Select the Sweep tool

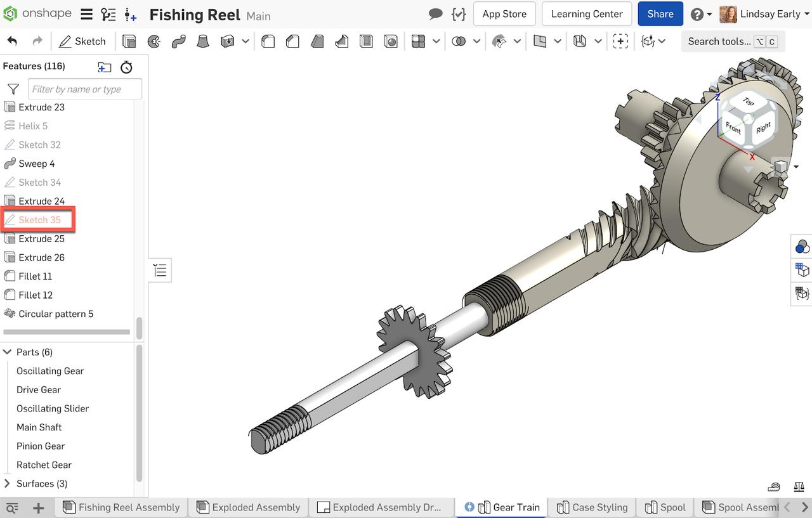tap(178, 41)
